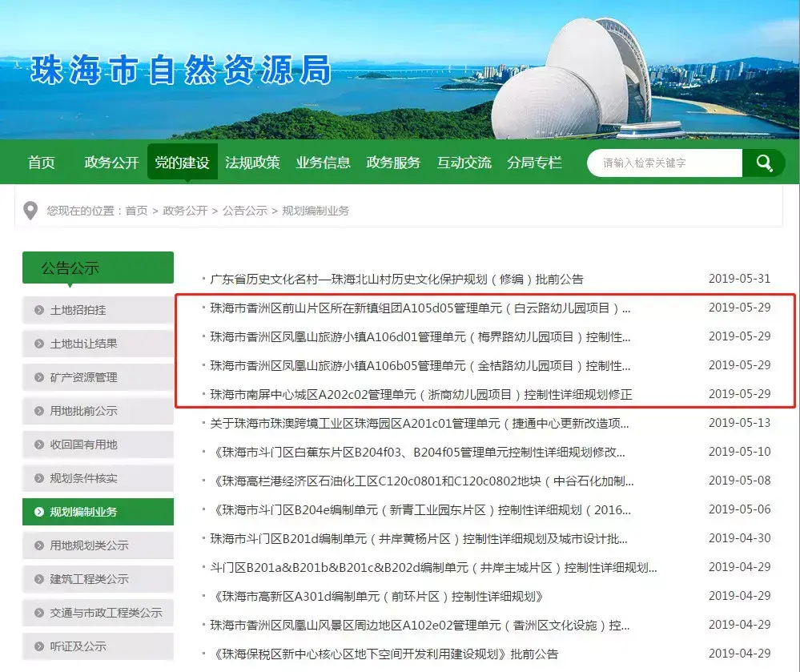The image size is (800, 672).
Task: Click the bullet icon beside 用地批前公示
Action: (x=38, y=411)
